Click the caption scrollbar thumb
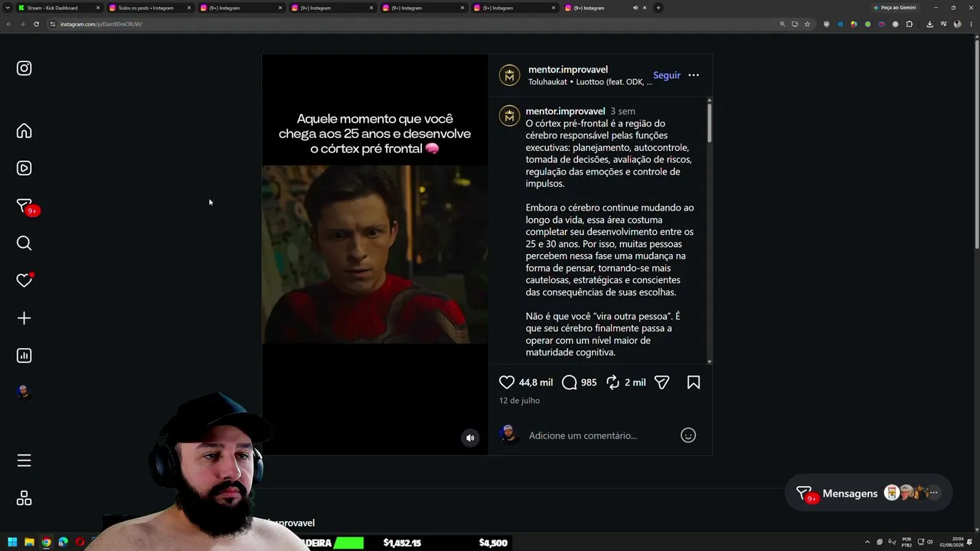 pos(710,122)
